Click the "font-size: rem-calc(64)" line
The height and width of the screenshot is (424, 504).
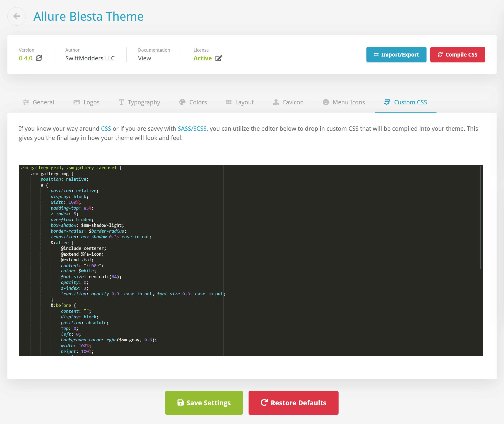click(x=91, y=277)
